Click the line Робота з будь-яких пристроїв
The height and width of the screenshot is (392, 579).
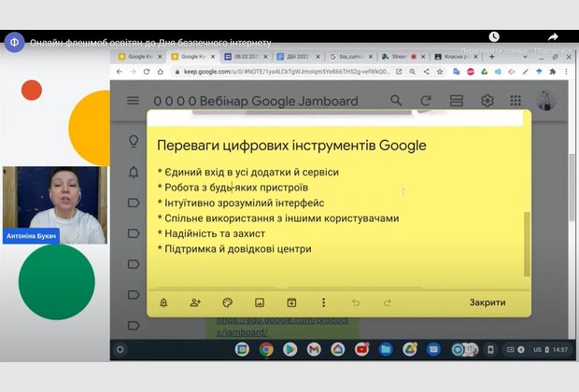(233, 188)
